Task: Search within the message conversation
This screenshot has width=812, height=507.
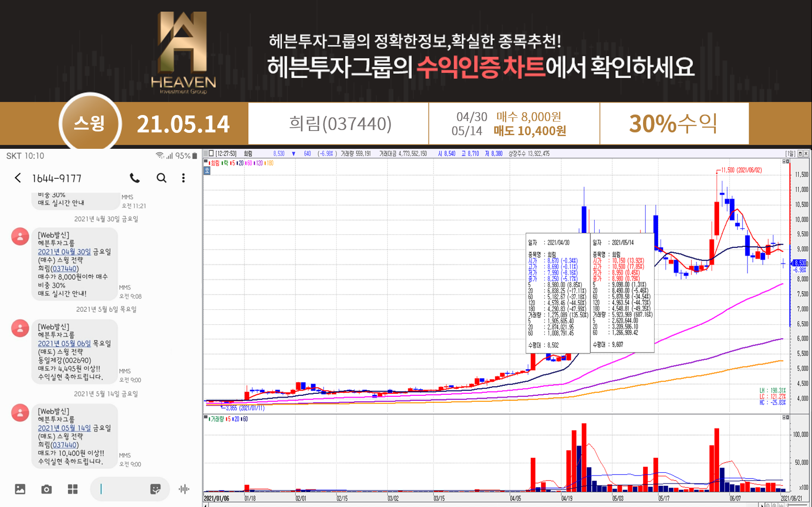Action: tap(161, 178)
